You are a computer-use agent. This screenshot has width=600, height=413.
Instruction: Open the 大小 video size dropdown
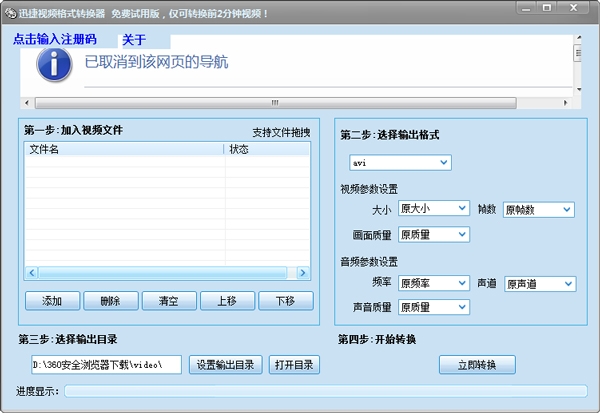[433, 208]
